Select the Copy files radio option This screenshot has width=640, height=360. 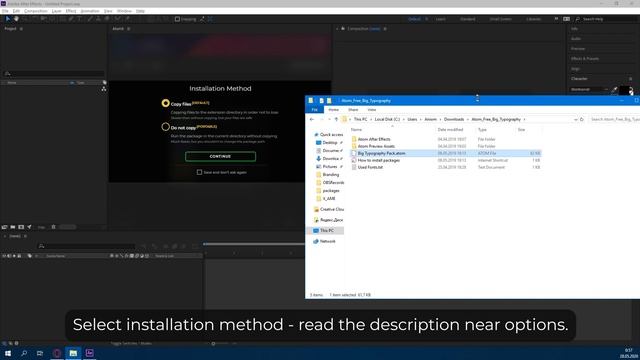tap(165, 103)
